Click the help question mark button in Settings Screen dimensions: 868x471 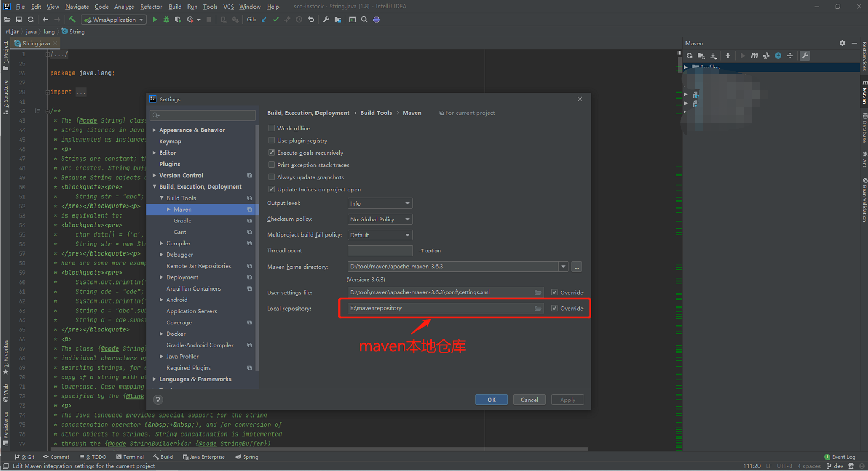(x=158, y=400)
